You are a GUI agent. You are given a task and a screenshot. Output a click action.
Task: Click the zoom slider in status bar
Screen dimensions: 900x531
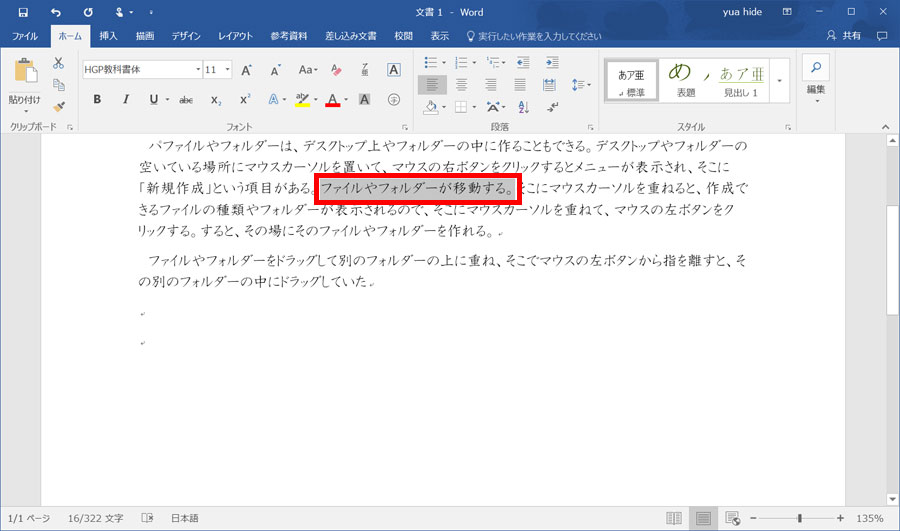pos(799,518)
